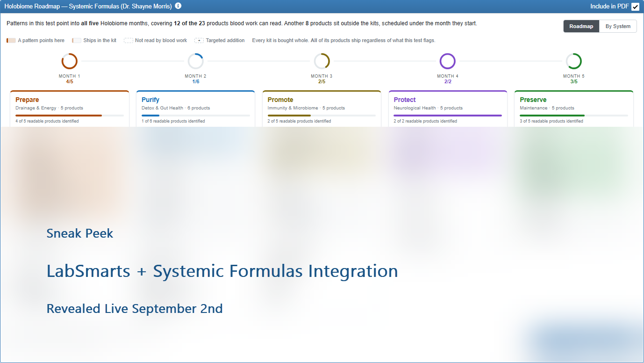Click the 'Sneak Peek' overlay heading
The width and height of the screenshot is (644, 363).
point(80,233)
